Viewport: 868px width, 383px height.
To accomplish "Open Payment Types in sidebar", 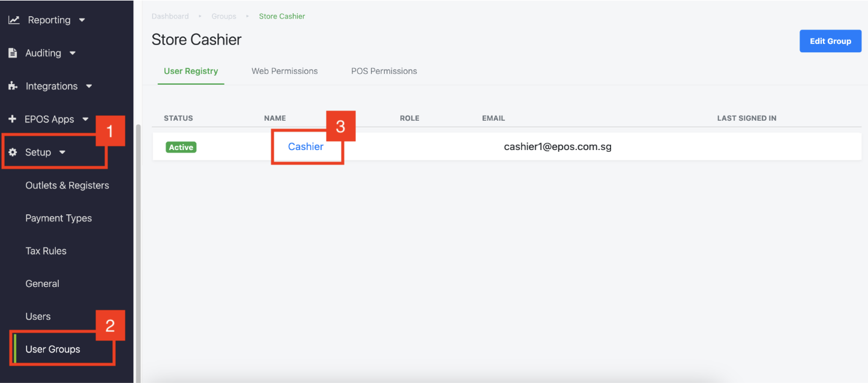I will (x=58, y=219).
